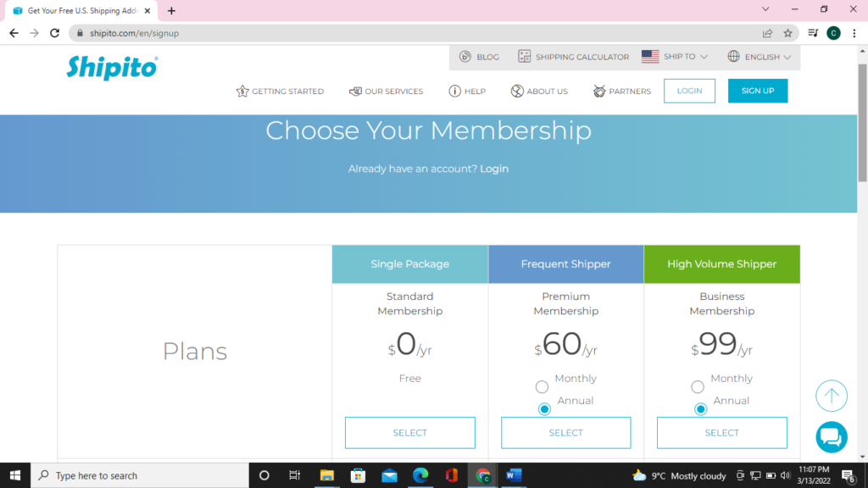Select Monthly billing for Premium Membership
Image resolution: width=868 pixels, height=488 pixels.
pos(542,386)
